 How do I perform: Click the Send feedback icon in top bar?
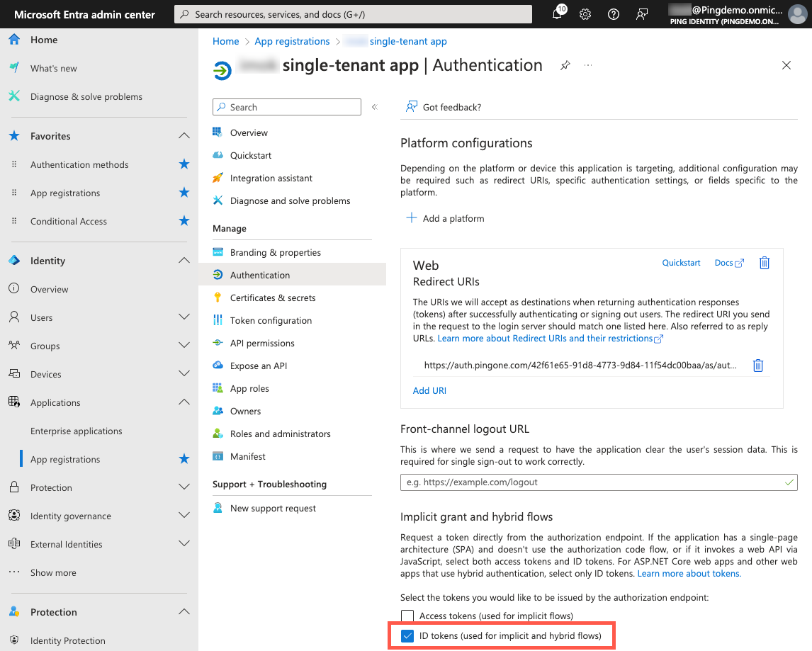[641, 14]
